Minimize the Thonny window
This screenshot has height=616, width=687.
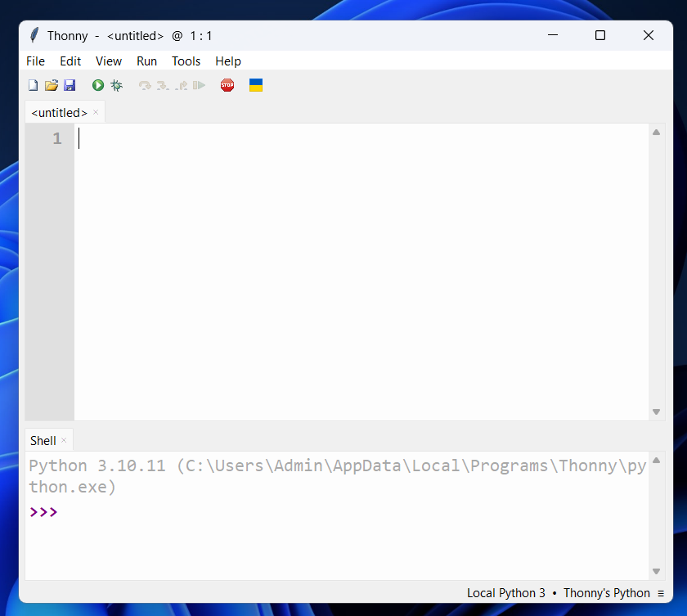click(553, 35)
